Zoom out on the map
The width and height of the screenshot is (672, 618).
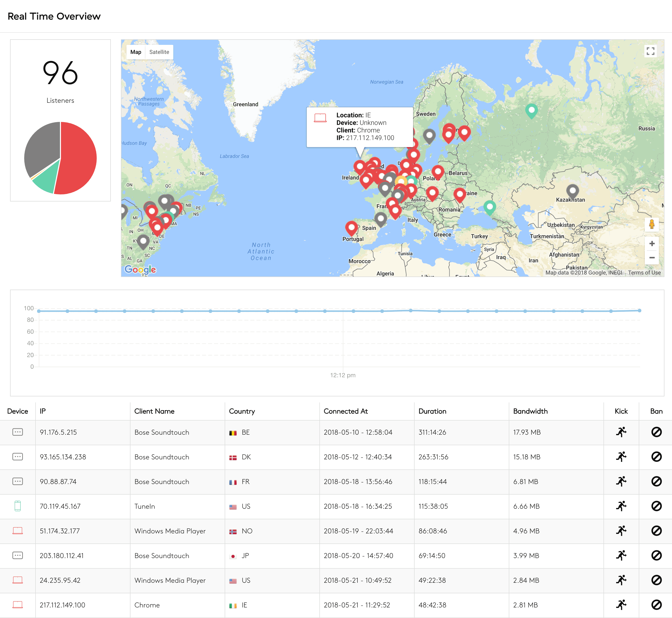[652, 257]
